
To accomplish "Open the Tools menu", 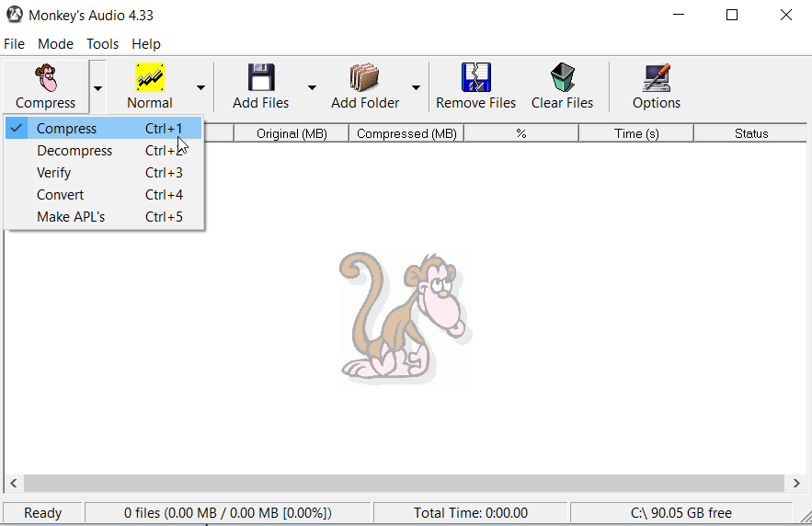I will (103, 44).
